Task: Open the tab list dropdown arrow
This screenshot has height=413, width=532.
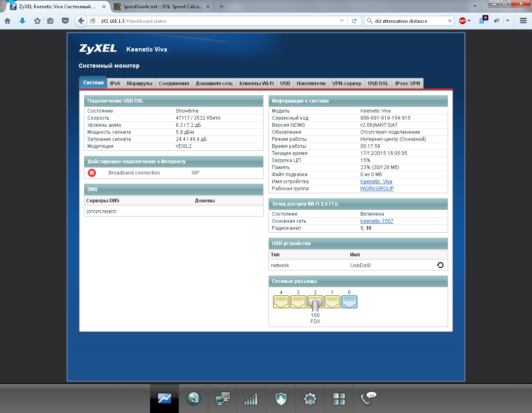Action: click(x=475, y=6)
